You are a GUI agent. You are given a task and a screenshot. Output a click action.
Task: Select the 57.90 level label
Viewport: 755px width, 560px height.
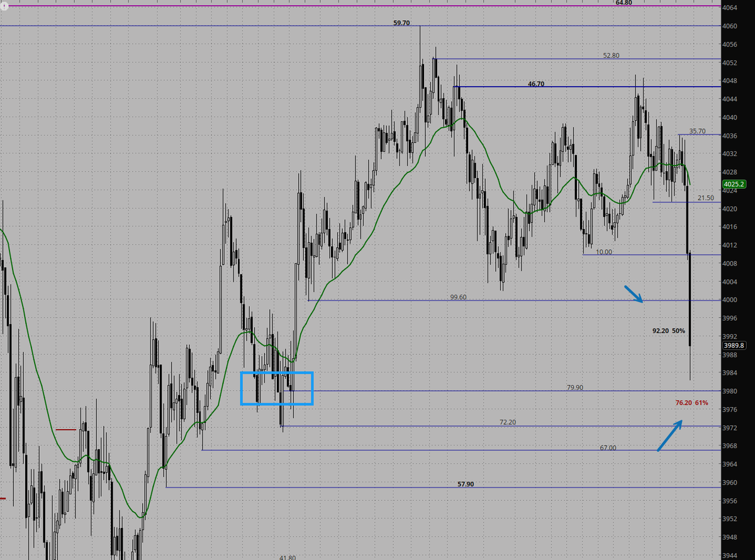point(466,484)
